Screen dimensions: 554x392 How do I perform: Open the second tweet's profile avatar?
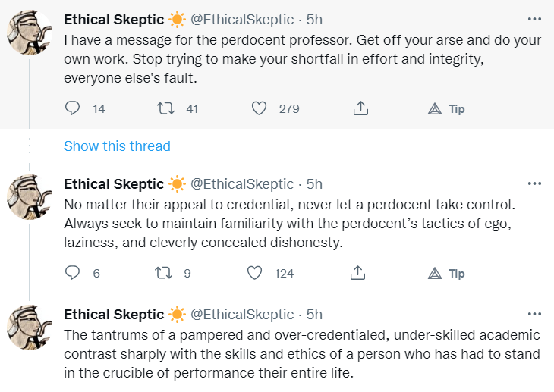tap(29, 198)
